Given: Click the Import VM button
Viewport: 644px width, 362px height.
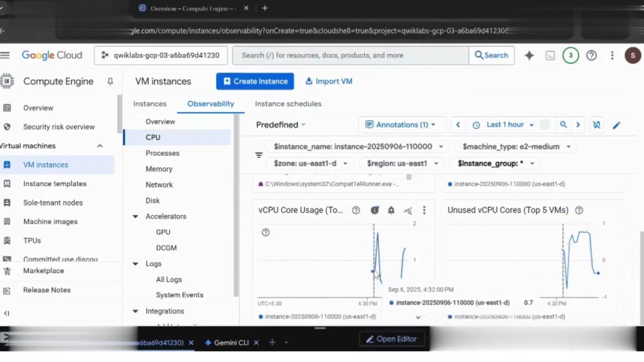Looking at the screenshot, I should (x=329, y=81).
